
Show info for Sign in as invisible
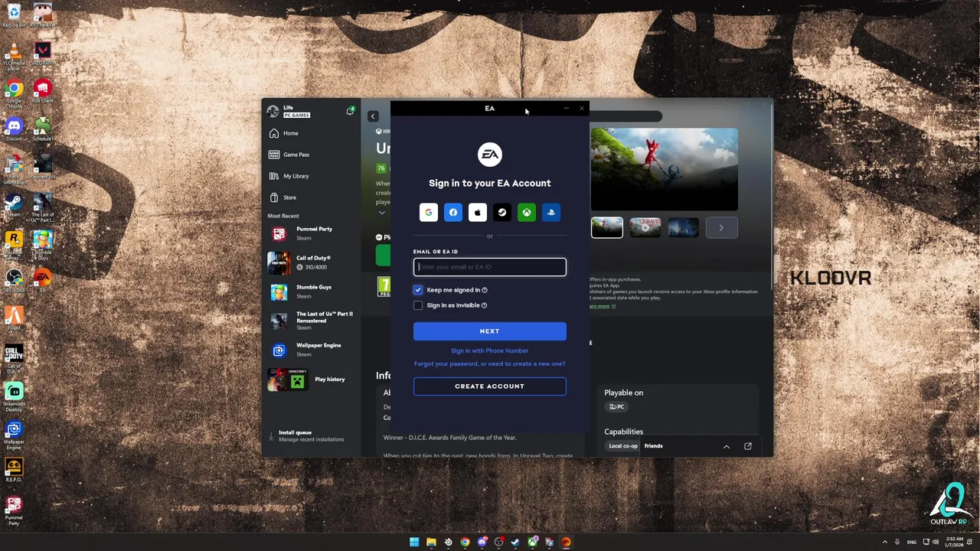coord(485,305)
